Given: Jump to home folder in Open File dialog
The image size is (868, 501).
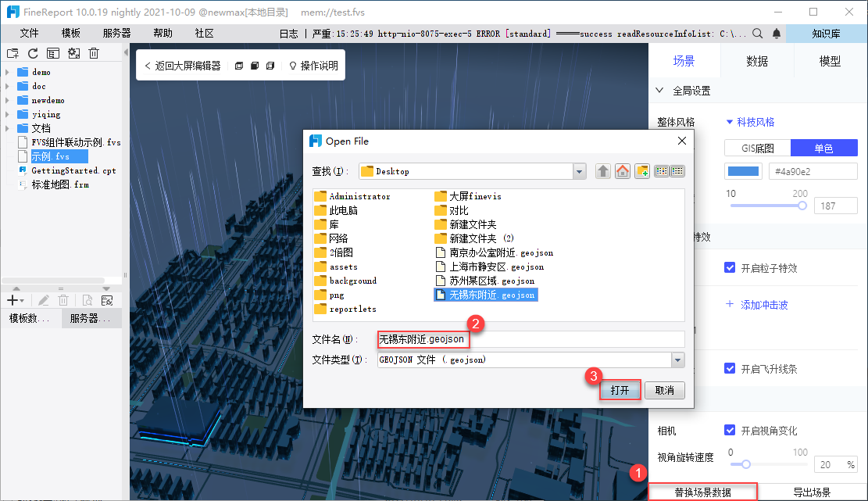Looking at the screenshot, I should click(622, 171).
